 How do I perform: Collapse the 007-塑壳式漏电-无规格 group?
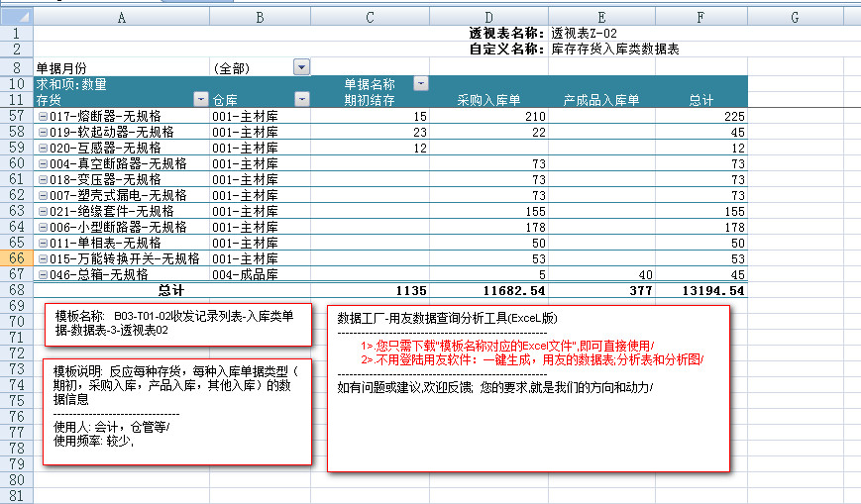[x=42, y=196]
